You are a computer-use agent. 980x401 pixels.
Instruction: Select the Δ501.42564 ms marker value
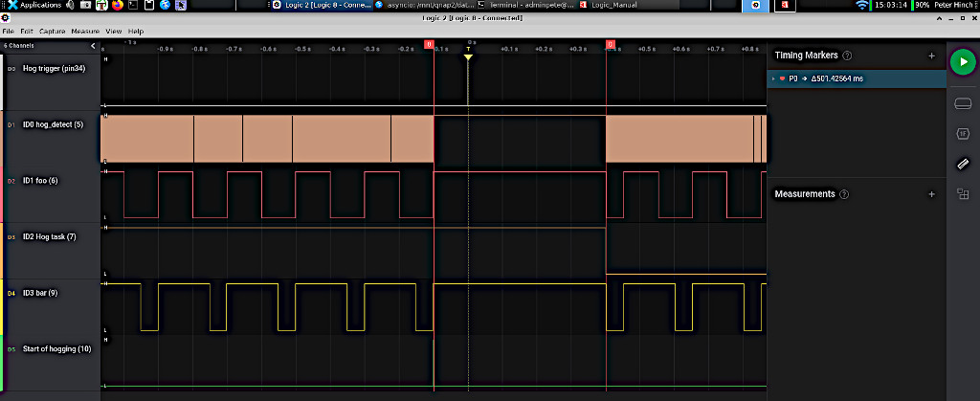pyautogui.click(x=836, y=78)
